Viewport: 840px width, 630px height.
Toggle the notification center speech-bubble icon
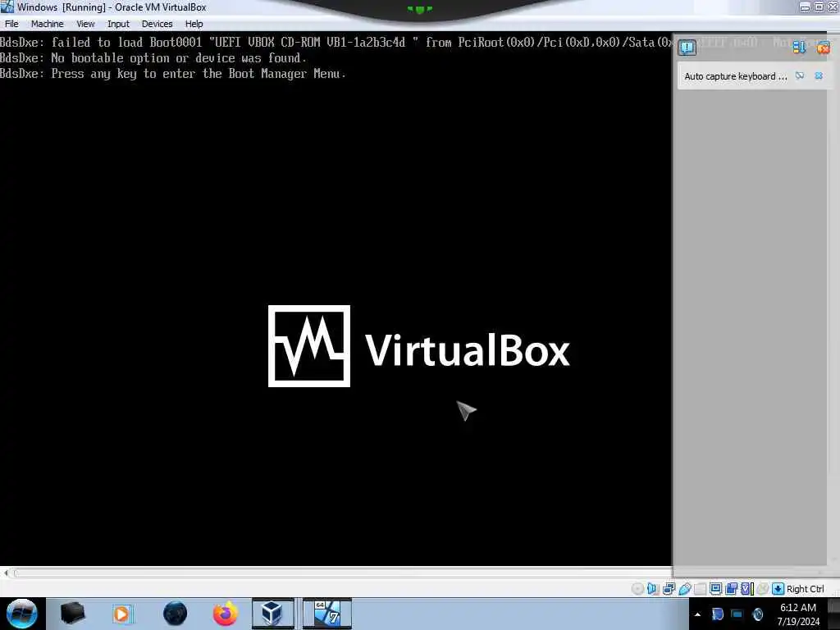pyautogui.click(x=687, y=48)
